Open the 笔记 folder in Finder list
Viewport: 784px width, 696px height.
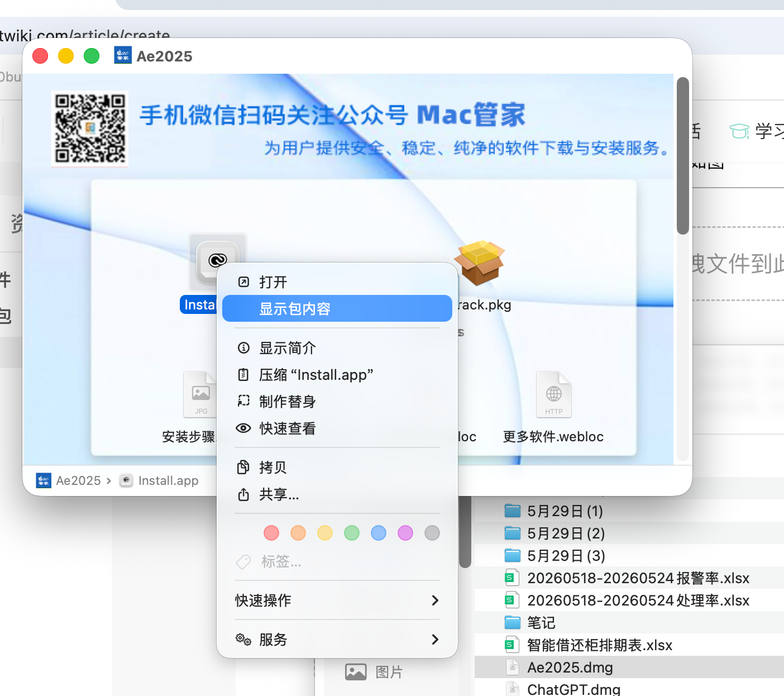click(629, 622)
